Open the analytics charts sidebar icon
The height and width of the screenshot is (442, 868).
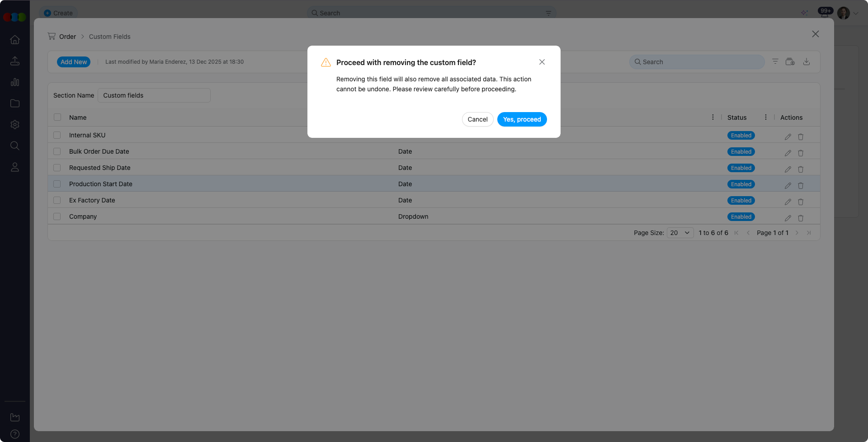15,82
